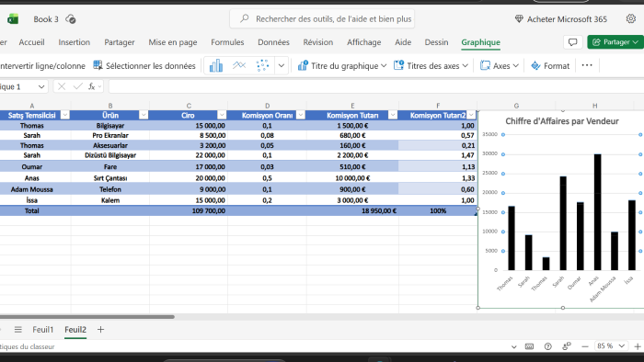Screen dimensions: 644x362
Task: Click the Excel app icon
Action: (x=13, y=19)
